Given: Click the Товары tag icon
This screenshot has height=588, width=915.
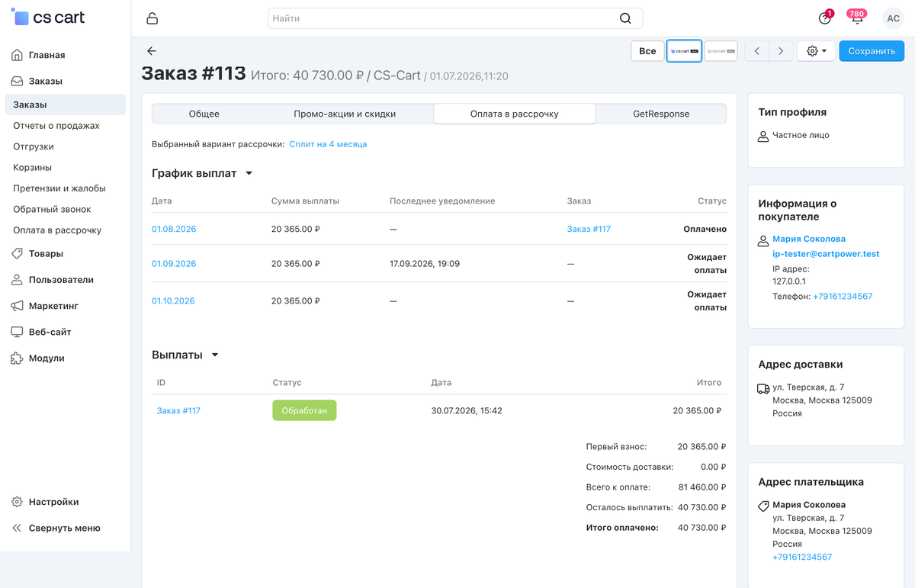Looking at the screenshot, I should 17,253.
